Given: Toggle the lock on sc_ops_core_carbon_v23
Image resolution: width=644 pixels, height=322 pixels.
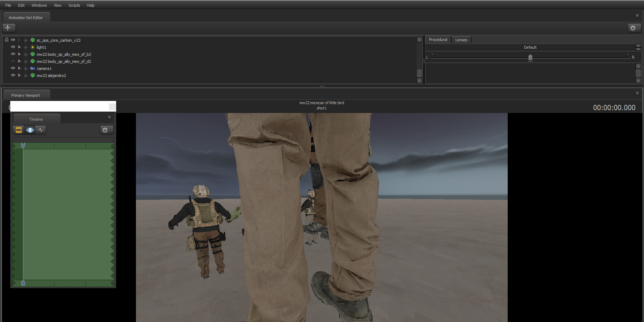Looking at the screenshot, I should click(x=6, y=40).
